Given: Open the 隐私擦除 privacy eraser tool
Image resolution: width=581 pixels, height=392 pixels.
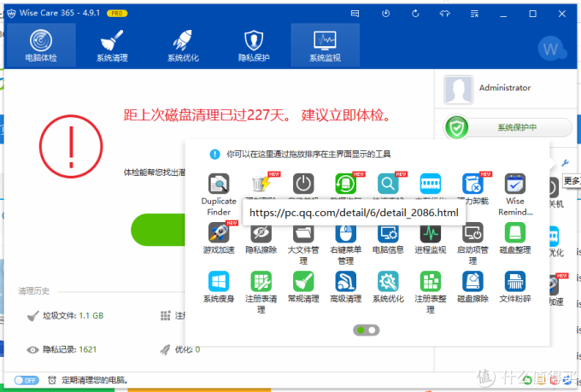Looking at the screenshot, I should click(261, 238).
